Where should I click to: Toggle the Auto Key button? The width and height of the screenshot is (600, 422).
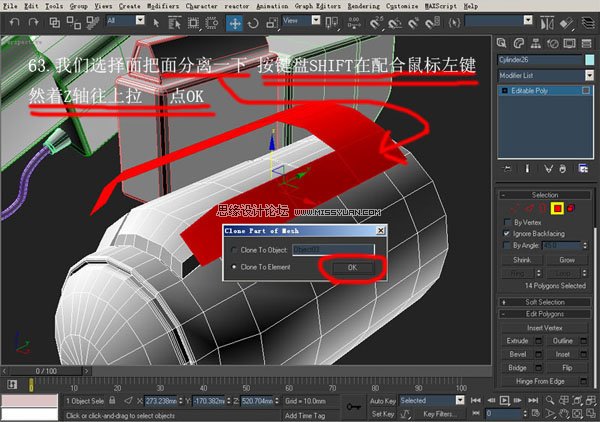tap(382, 401)
